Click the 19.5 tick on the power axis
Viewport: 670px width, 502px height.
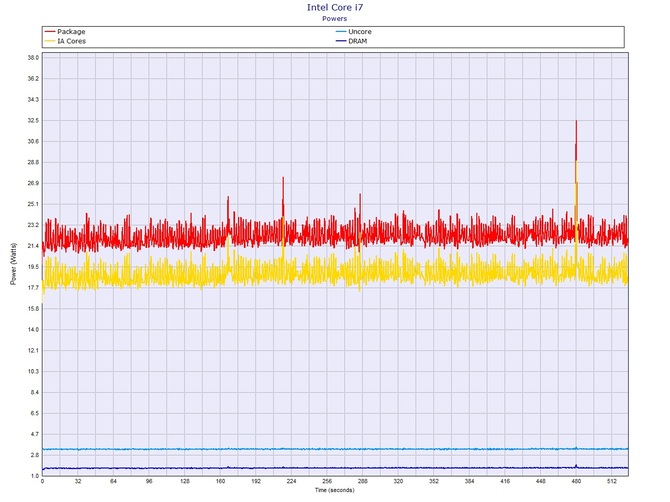[31, 267]
